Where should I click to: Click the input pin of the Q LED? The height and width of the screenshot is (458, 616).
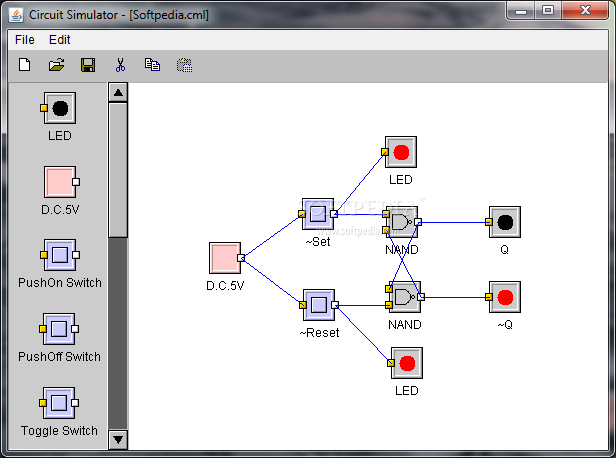click(489, 222)
